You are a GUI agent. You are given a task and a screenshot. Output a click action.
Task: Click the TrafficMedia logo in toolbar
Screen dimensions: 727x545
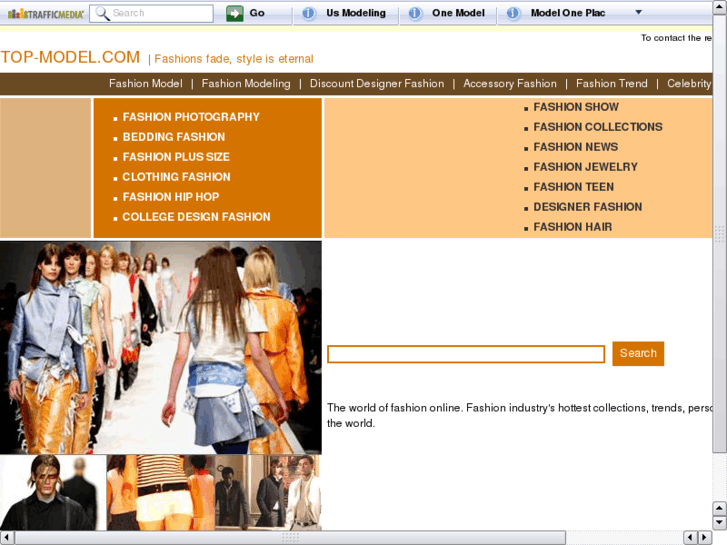click(x=45, y=13)
